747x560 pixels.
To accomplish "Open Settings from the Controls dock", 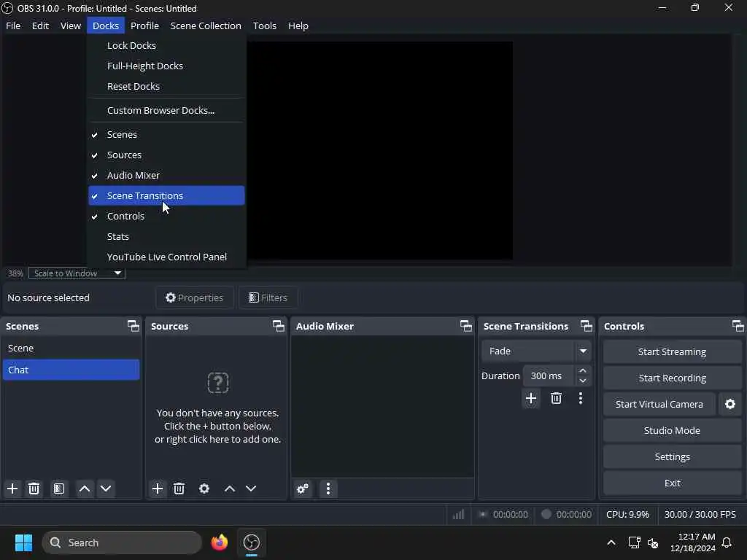I will click(x=672, y=456).
